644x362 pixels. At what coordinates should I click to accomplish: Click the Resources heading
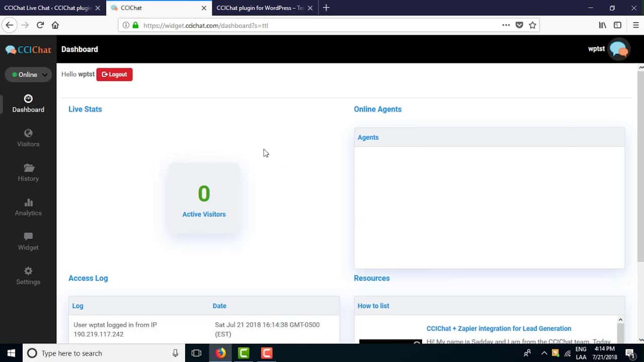[371, 278]
